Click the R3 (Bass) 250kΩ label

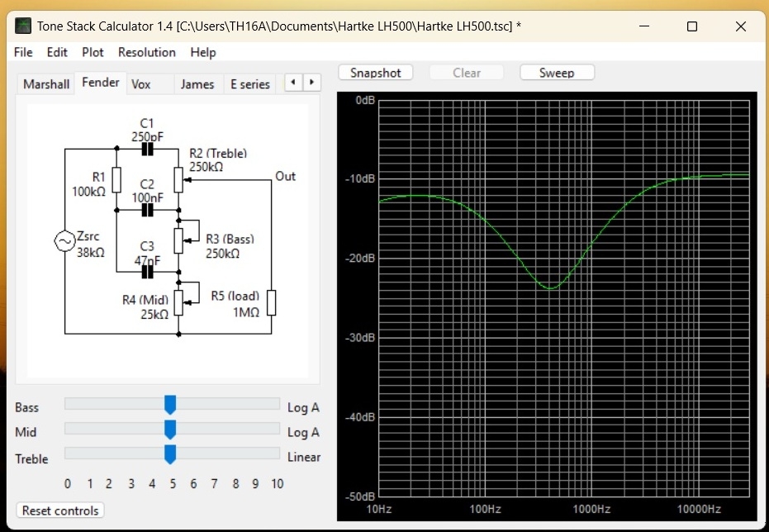click(x=230, y=246)
